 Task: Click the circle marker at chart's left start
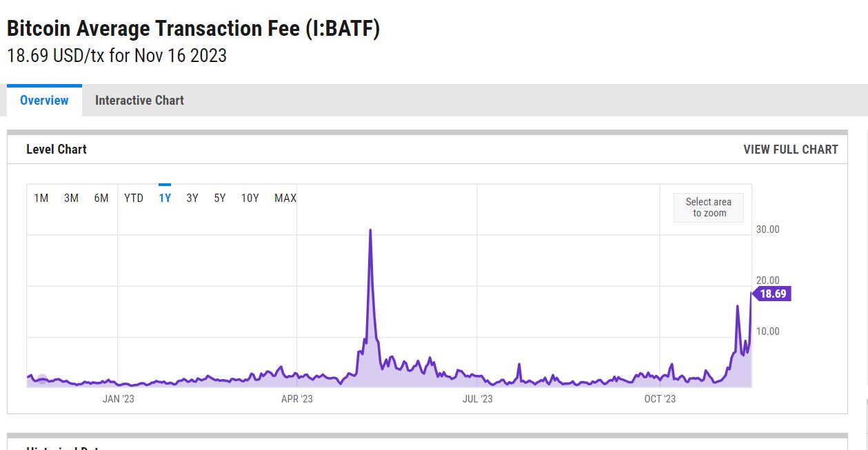point(42,379)
